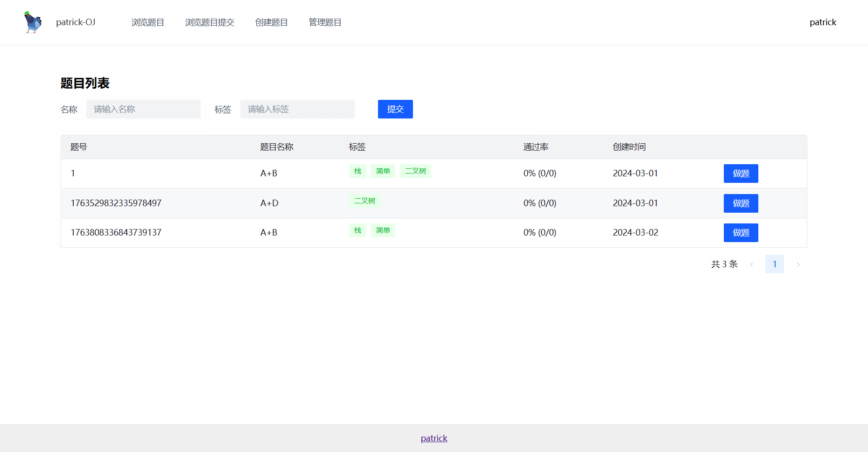Click the 简单 tag in problem 1 row
Image resolution: width=868 pixels, height=452 pixels.
click(383, 171)
